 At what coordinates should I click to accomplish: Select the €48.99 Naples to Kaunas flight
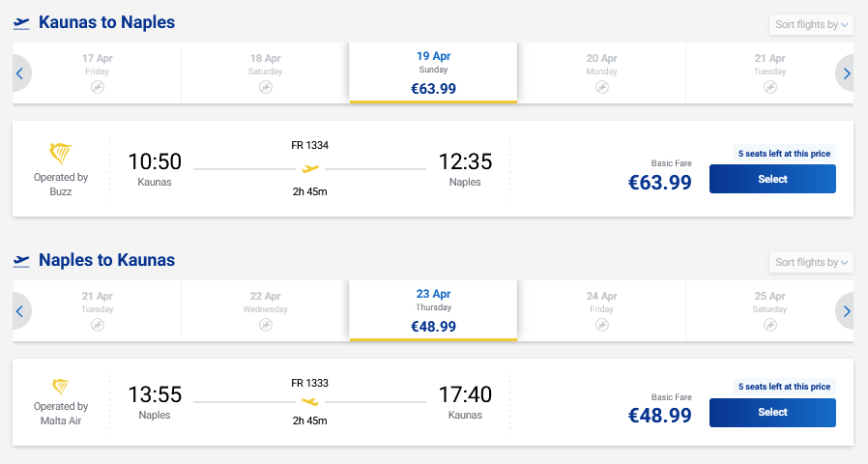[772, 413]
